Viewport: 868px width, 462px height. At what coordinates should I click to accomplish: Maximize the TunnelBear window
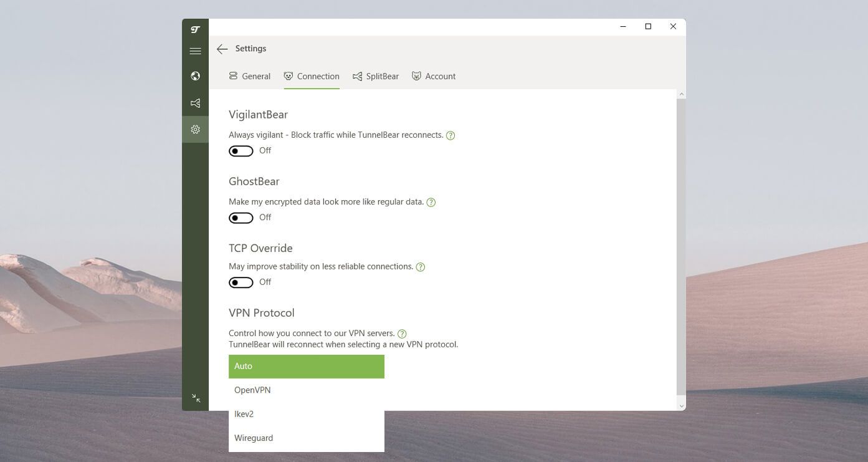pos(648,27)
